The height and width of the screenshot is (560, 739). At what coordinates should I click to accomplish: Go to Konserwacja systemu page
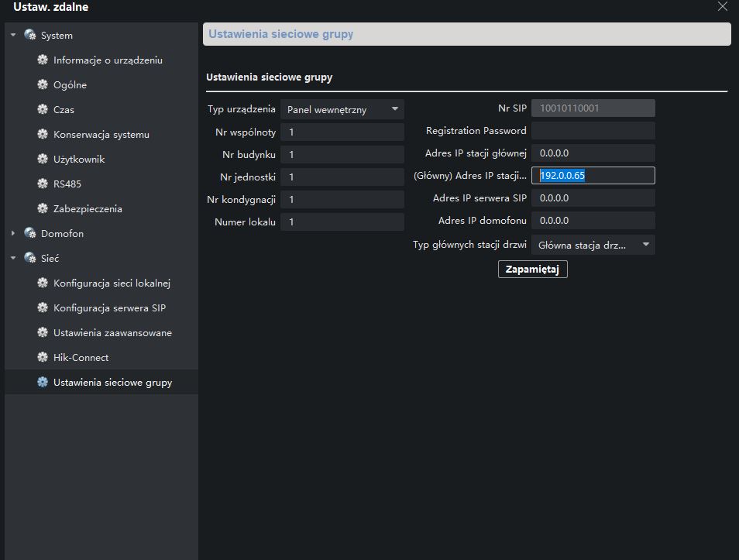tap(101, 135)
